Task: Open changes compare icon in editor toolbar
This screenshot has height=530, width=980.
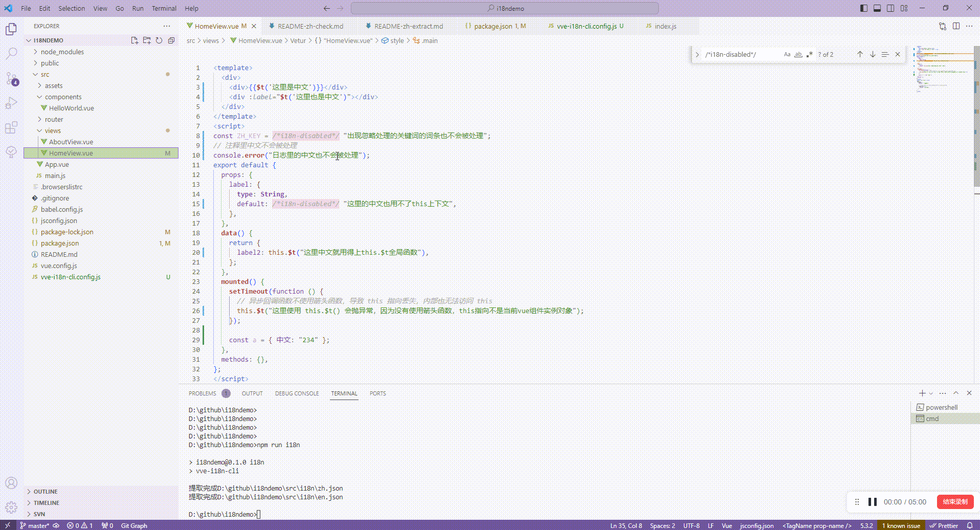Action: pos(943,26)
